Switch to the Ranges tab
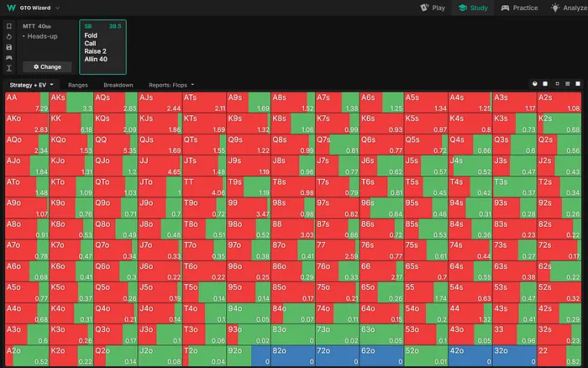The width and height of the screenshot is (588, 368). coord(78,85)
